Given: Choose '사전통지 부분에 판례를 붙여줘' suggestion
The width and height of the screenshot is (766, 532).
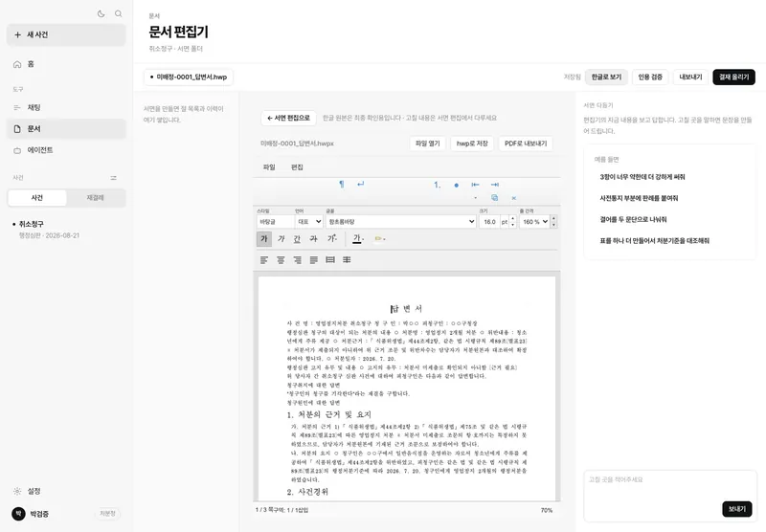Looking at the screenshot, I should click(639, 198).
